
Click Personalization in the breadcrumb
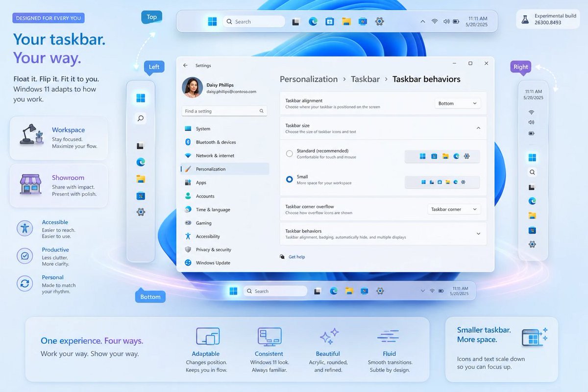[x=309, y=79]
